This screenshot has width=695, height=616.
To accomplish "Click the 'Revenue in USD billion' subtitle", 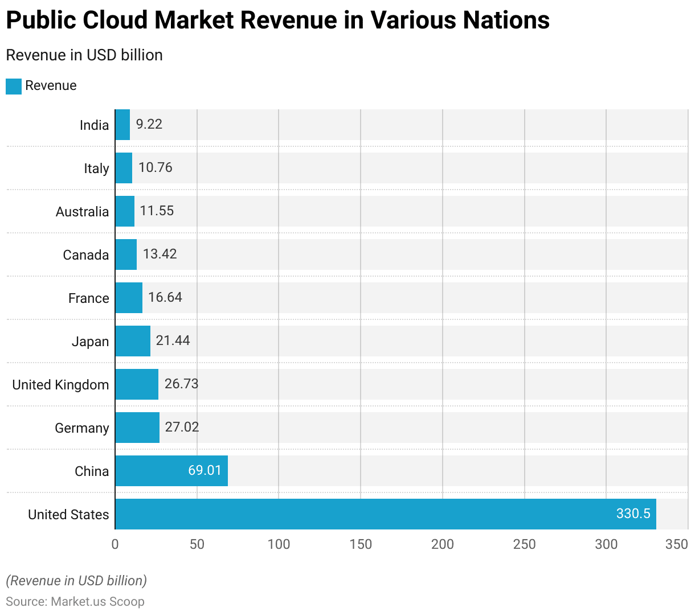I will (84, 55).
